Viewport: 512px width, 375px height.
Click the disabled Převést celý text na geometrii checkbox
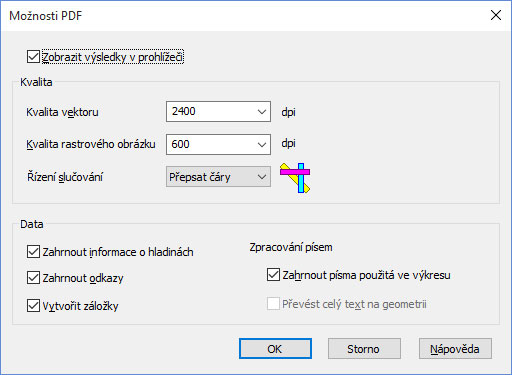(x=273, y=304)
